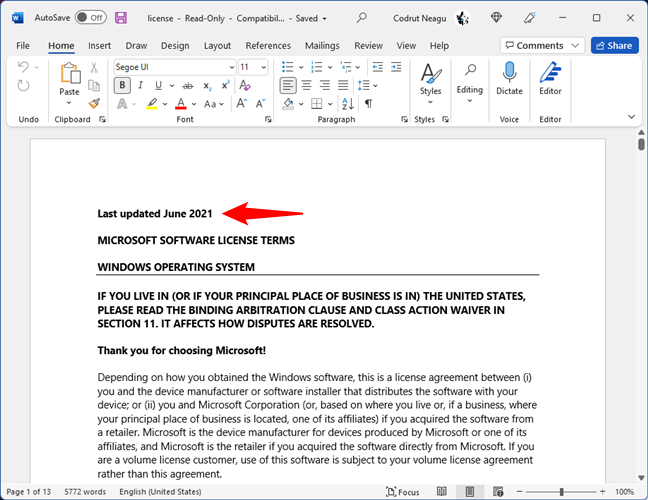Screen dimensions: 648x500
Task: Open the Design tab
Action: pyautogui.click(x=175, y=45)
